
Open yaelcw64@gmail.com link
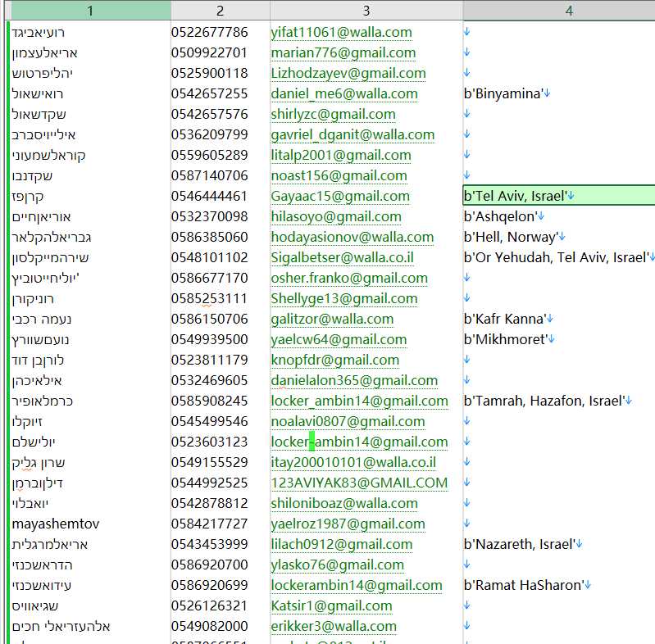pos(339,339)
